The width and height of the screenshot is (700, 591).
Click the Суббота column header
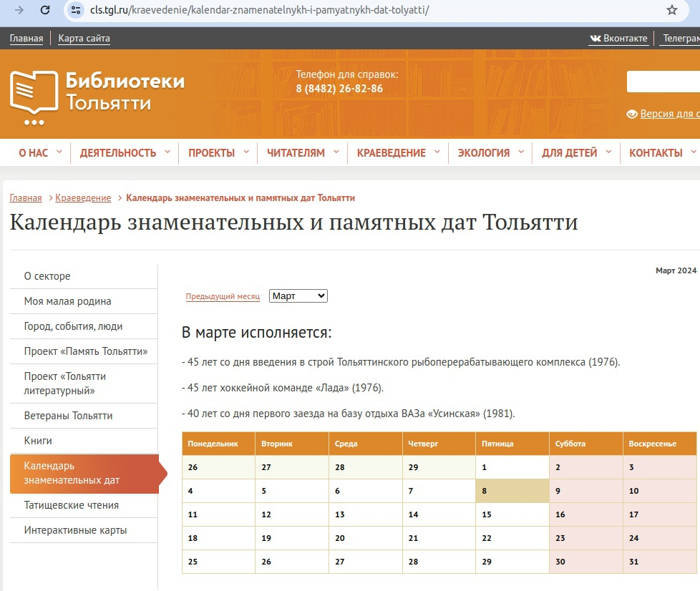point(585,444)
